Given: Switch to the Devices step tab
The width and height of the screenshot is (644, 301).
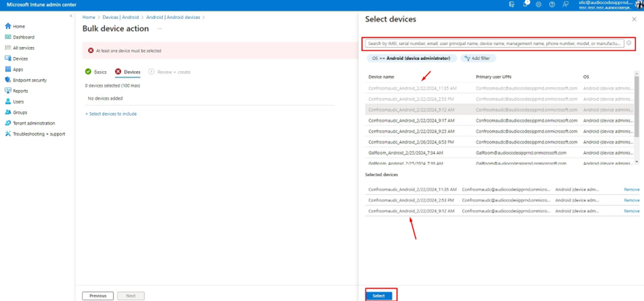Looking at the screenshot, I should point(131,72).
